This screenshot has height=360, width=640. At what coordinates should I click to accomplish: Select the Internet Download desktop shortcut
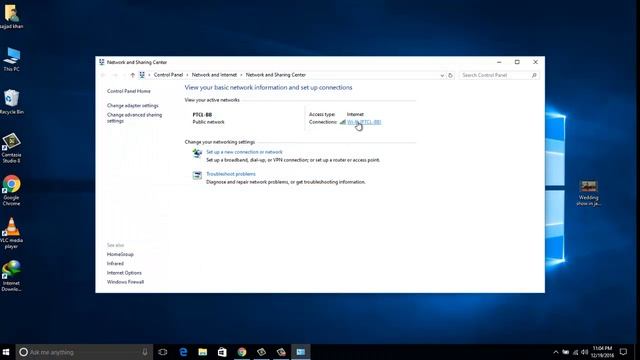11,276
